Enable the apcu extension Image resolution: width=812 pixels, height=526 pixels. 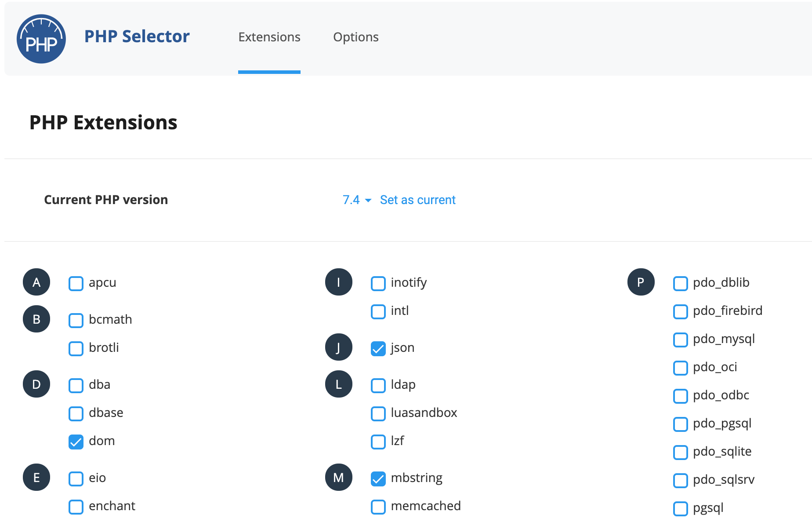(x=76, y=284)
